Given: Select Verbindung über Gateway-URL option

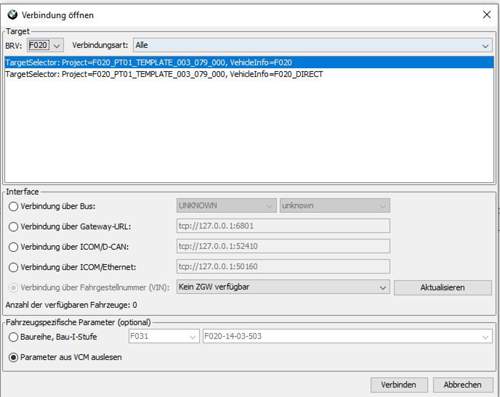Looking at the screenshot, I should (13, 227).
